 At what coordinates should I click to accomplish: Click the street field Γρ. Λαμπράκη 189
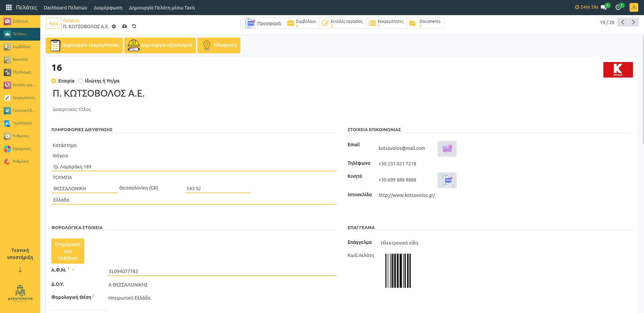194,167
